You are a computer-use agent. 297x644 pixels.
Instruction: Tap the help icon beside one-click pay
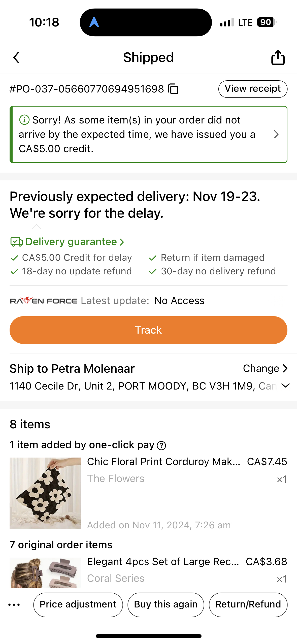coord(161,445)
